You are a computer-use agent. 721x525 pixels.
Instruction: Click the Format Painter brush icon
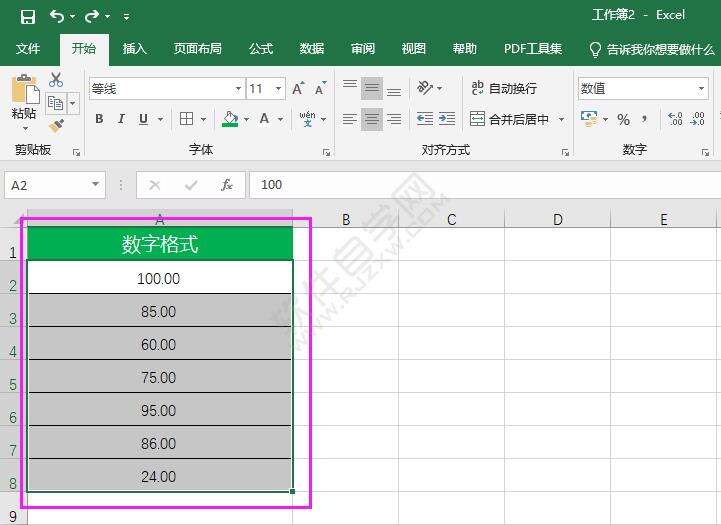point(56,126)
